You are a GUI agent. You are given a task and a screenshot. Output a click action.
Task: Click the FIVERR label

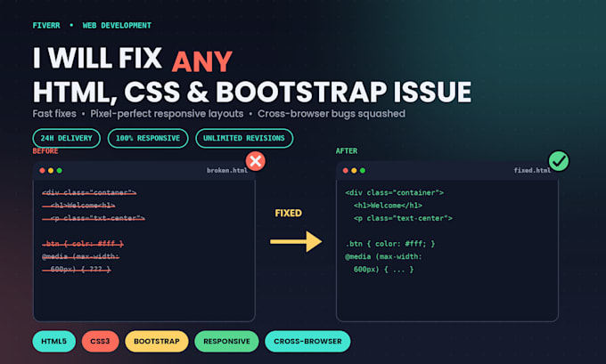(x=46, y=26)
